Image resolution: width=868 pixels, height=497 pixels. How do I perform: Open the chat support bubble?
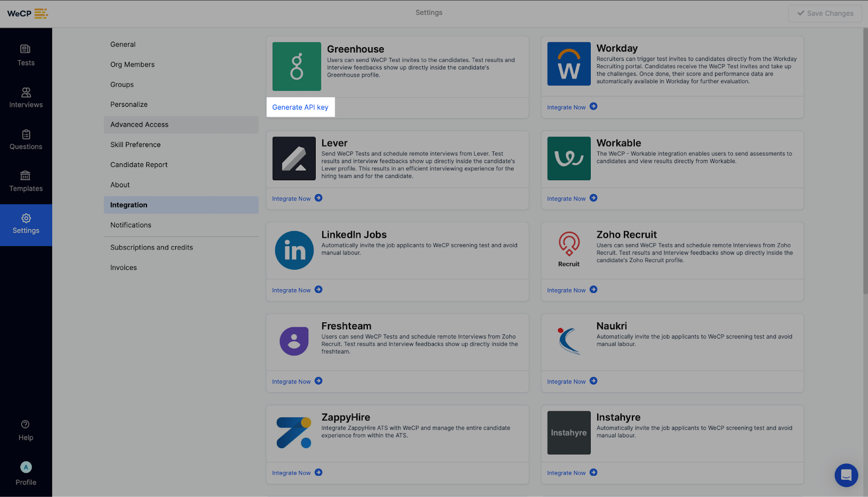click(x=846, y=475)
